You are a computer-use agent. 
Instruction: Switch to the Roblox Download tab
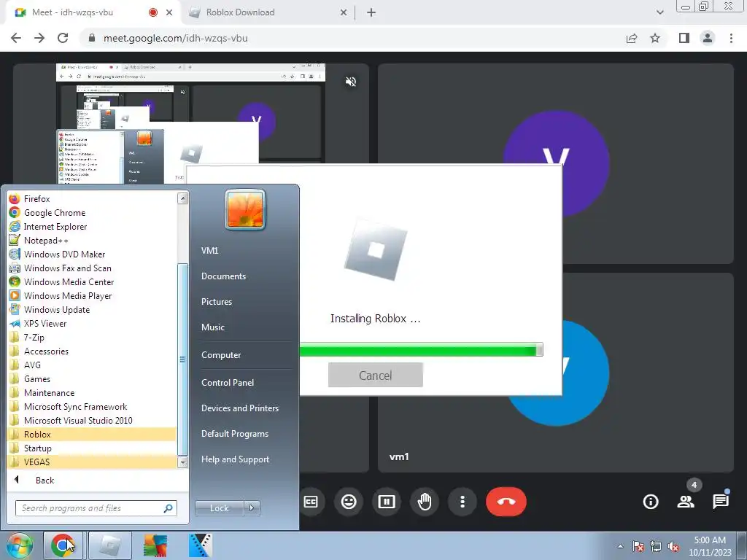pyautogui.click(x=267, y=12)
